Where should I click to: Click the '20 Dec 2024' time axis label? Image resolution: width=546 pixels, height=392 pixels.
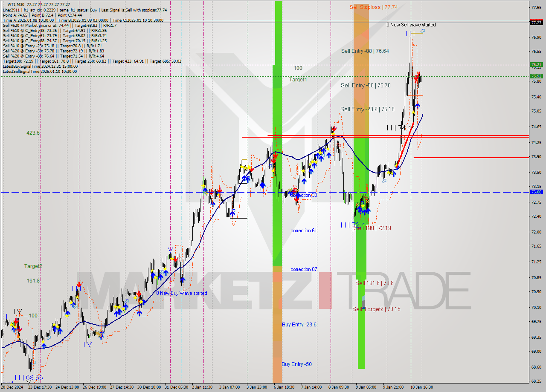click(x=13, y=387)
